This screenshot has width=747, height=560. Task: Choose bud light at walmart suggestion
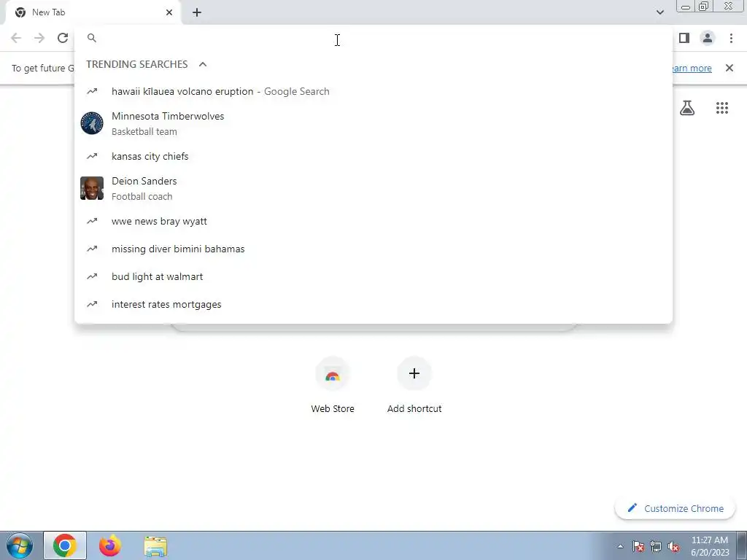373,276
